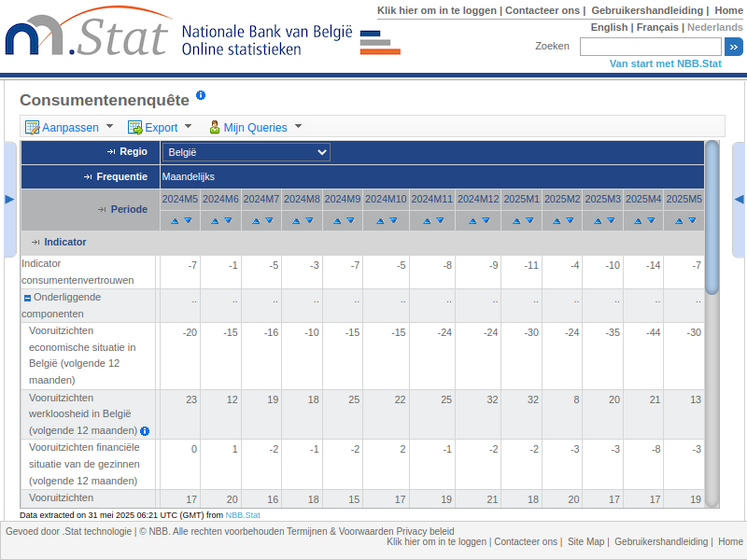
Task: Sort 2025M5 column descending
Action: [692, 221]
